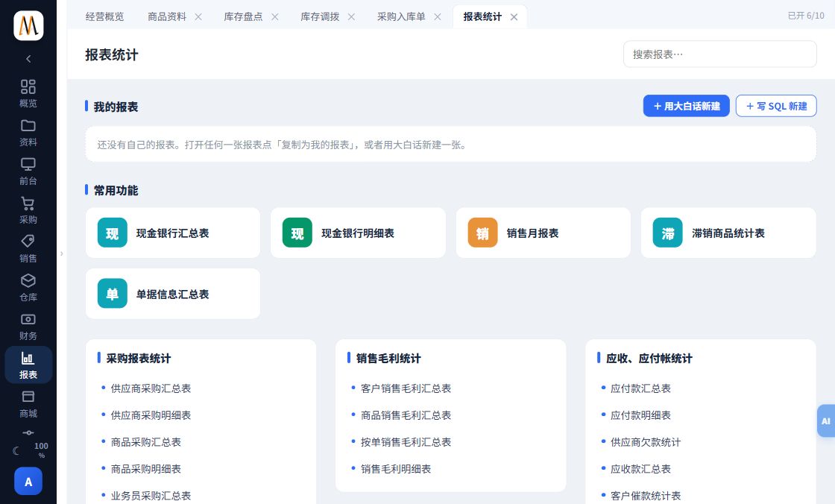Click the green 现 icon of 现金银行明细表
This screenshot has height=504, width=835.
point(297,233)
